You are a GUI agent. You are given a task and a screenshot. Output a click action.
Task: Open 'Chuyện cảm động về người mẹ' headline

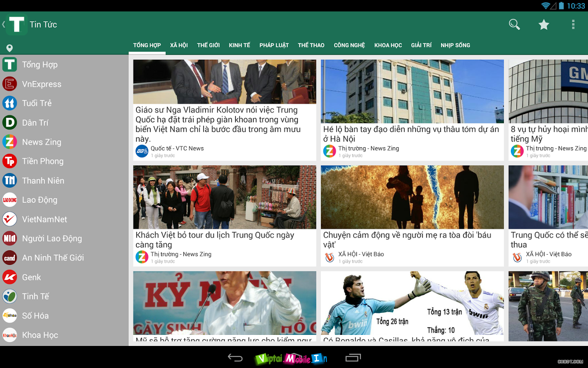click(x=407, y=240)
